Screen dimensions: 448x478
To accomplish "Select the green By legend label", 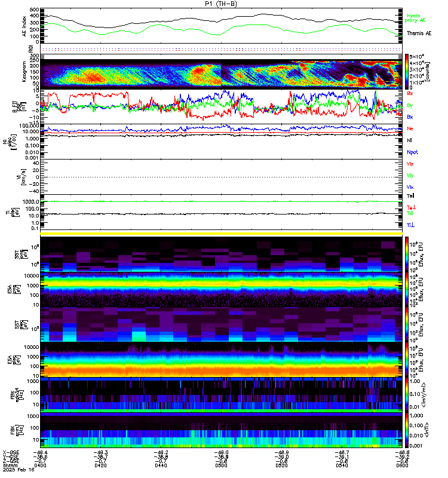I will tap(410, 105).
